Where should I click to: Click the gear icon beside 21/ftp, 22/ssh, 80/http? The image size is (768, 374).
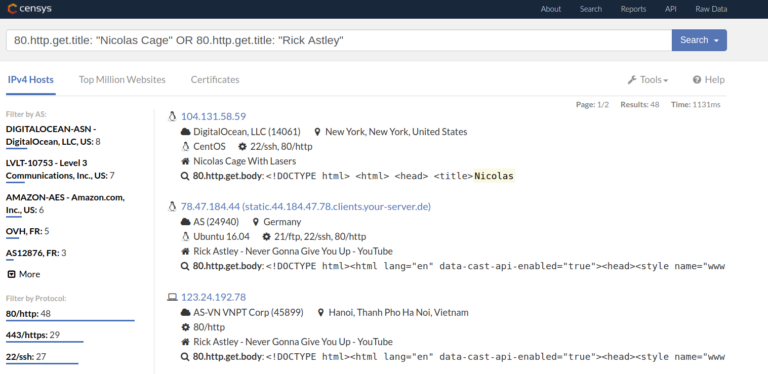click(x=266, y=237)
